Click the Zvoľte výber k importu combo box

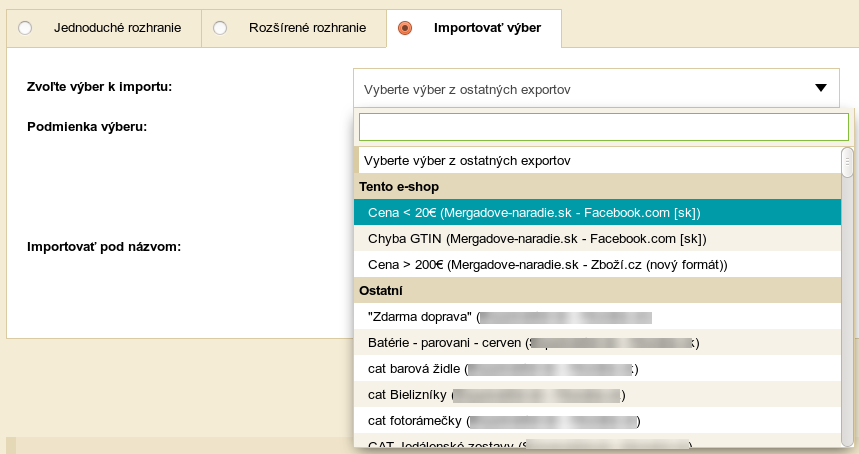[x=580, y=89]
